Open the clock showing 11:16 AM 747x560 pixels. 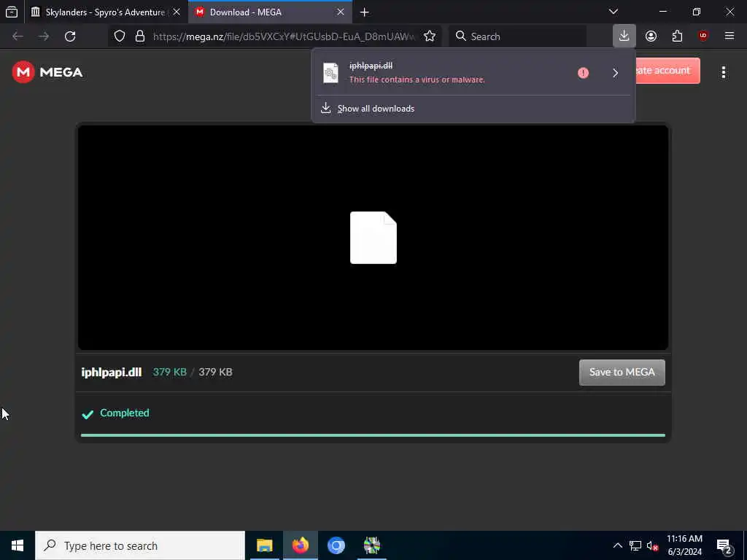[x=684, y=545]
